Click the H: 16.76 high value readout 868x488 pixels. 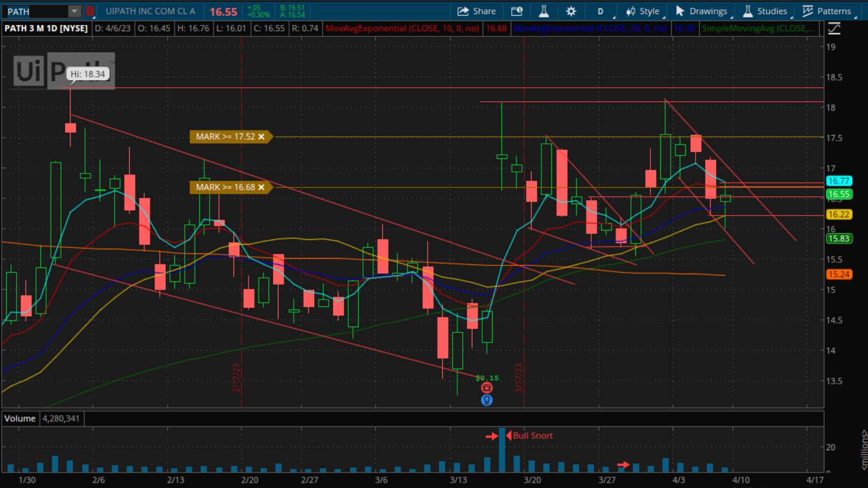click(193, 28)
